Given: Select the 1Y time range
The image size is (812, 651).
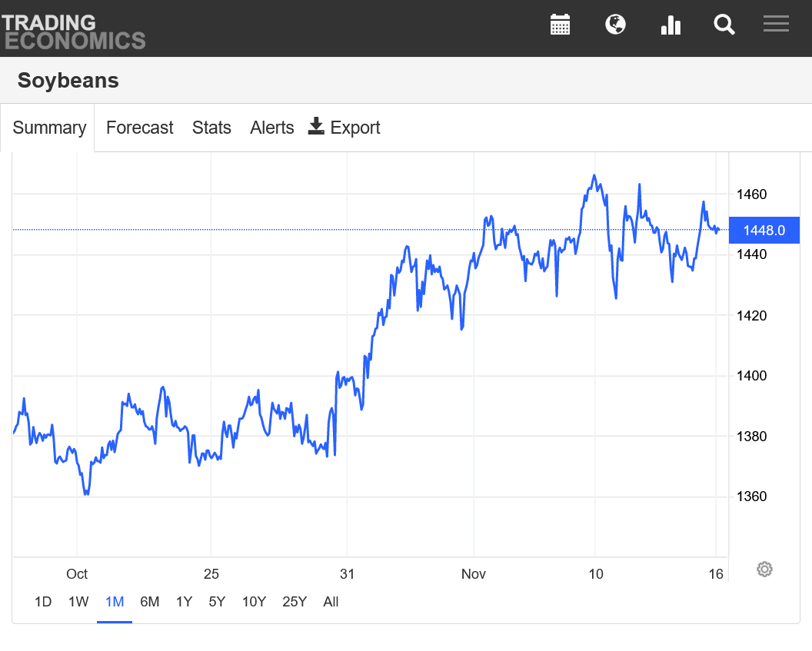Looking at the screenshot, I should (184, 602).
